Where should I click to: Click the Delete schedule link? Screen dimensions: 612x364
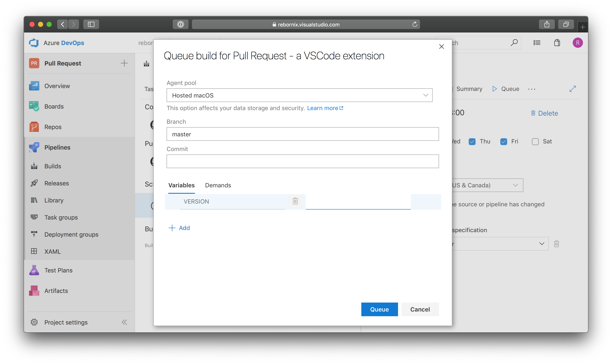click(544, 113)
